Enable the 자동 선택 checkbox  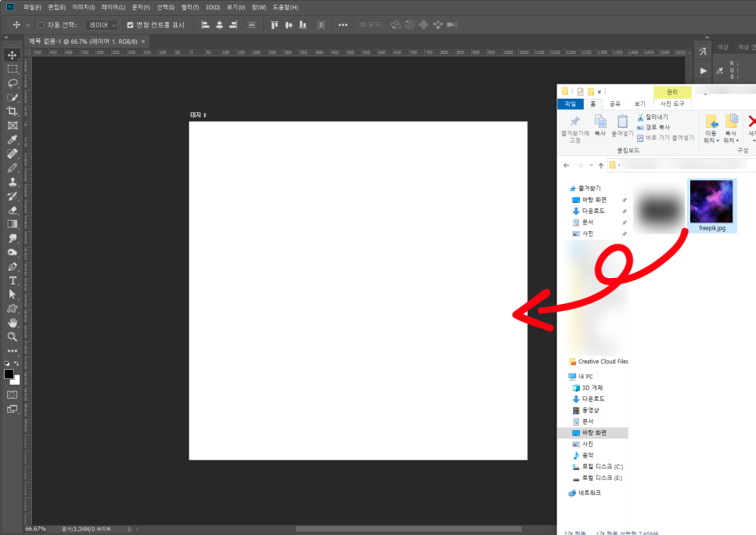pos(41,25)
